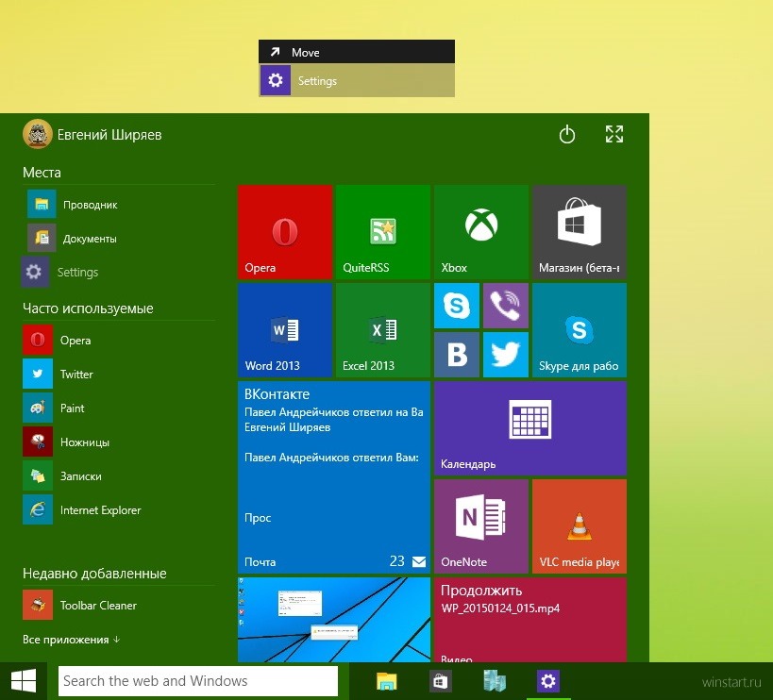Open the purple Viber tile
The height and width of the screenshot is (700, 773).
pos(506,306)
